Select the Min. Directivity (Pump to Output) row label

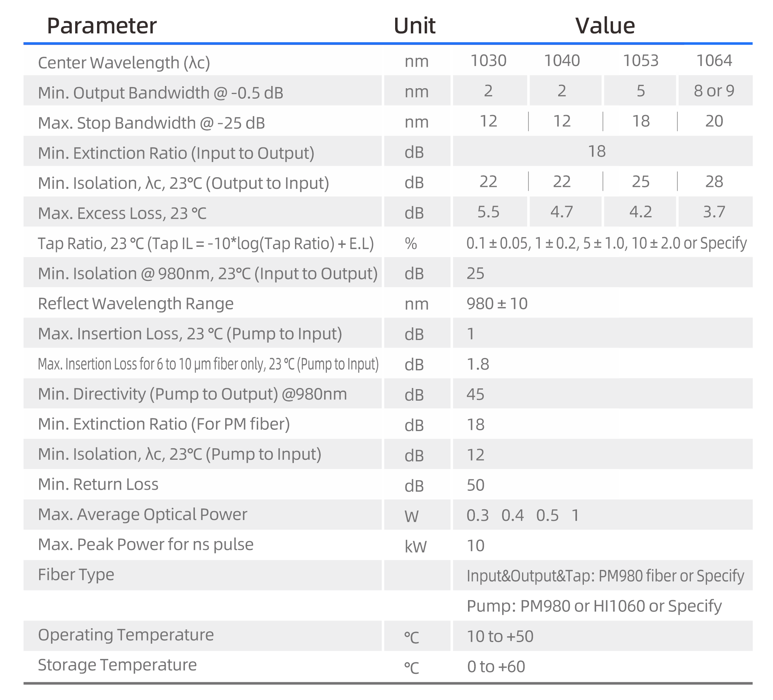click(192, 394)
